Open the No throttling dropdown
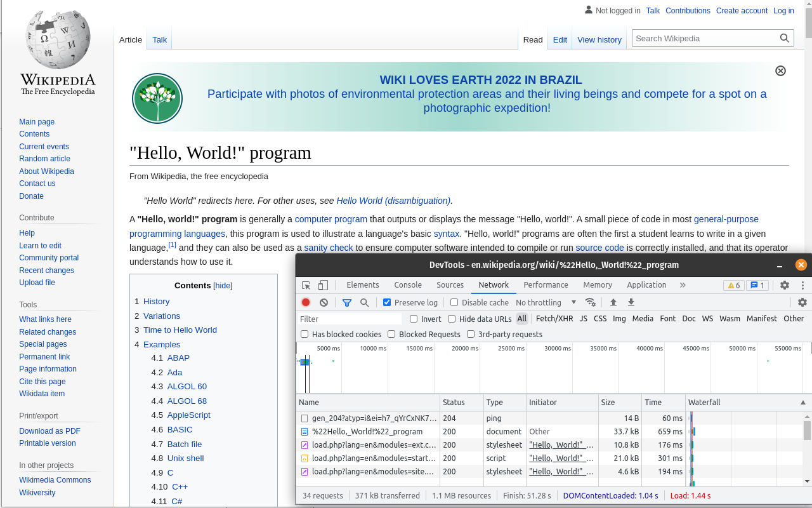812x508 pixels. coord(546,303)
